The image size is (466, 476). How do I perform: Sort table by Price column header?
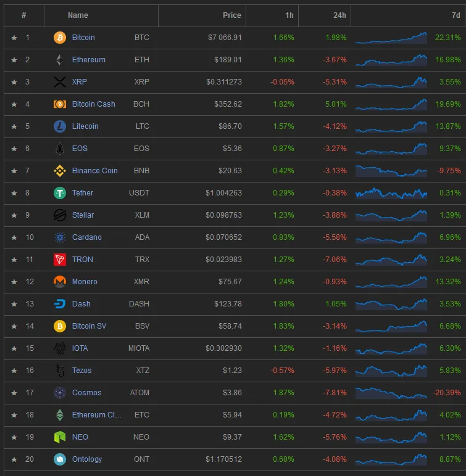coord(232,15)
